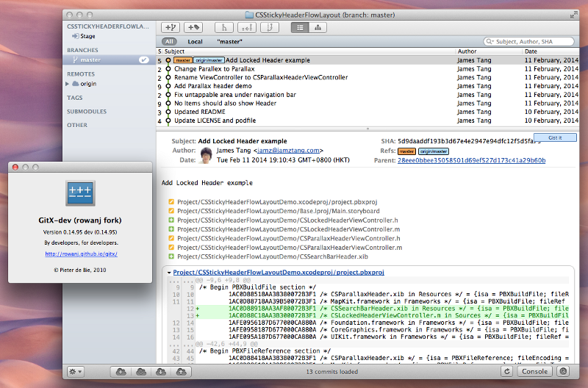Open the gear action menu dropdown

pyautogui.click(x=75, y=372)
